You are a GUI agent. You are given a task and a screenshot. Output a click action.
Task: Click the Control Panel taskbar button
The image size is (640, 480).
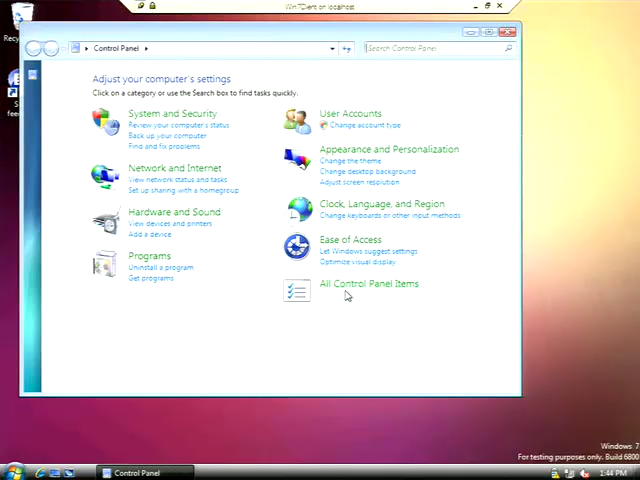tap(130, 472)
